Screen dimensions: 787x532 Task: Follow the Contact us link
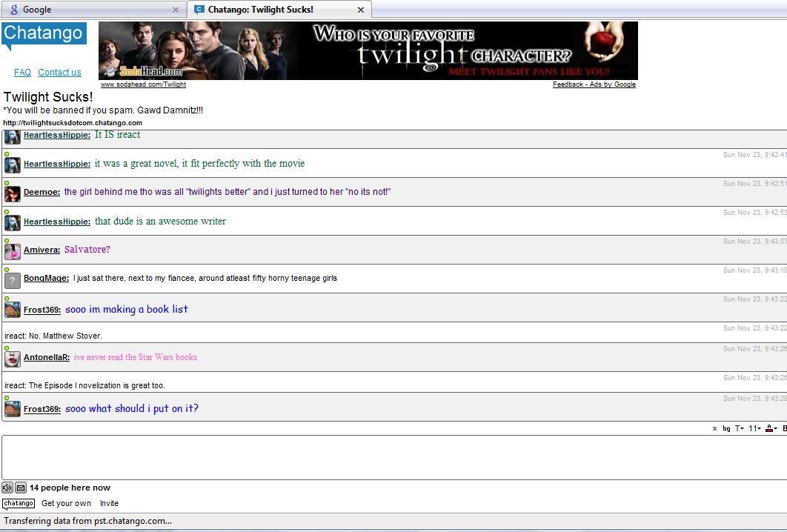point(59,73)
